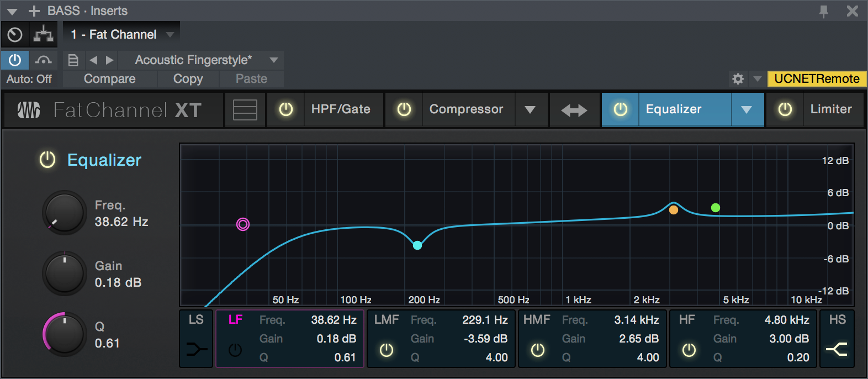Close the plug-in window
Screen dimensions: 868x379
pyautogui.click(x=853, y=11)
